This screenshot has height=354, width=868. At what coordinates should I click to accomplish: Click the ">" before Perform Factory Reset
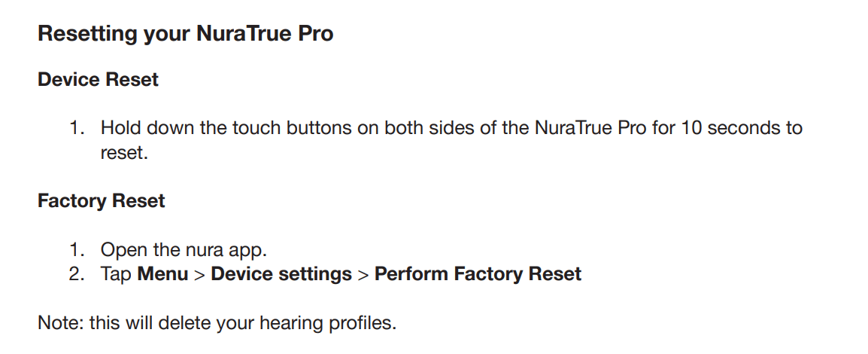tap(363, 273)
